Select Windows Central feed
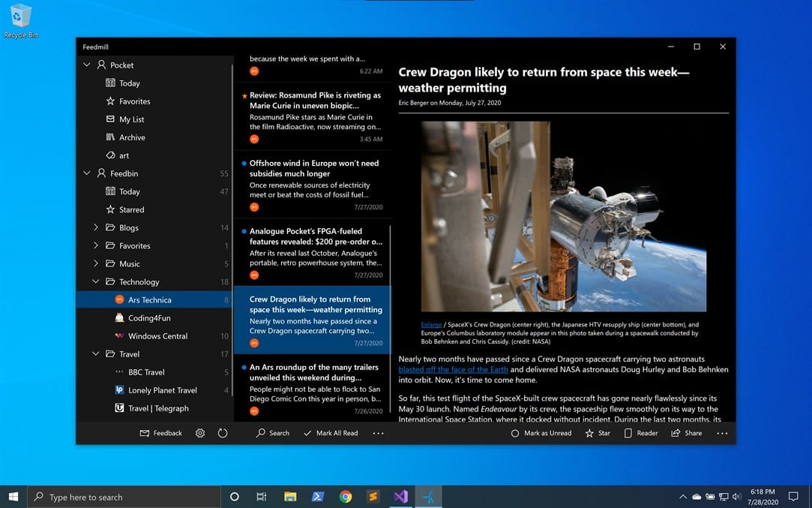 [157, 336]
